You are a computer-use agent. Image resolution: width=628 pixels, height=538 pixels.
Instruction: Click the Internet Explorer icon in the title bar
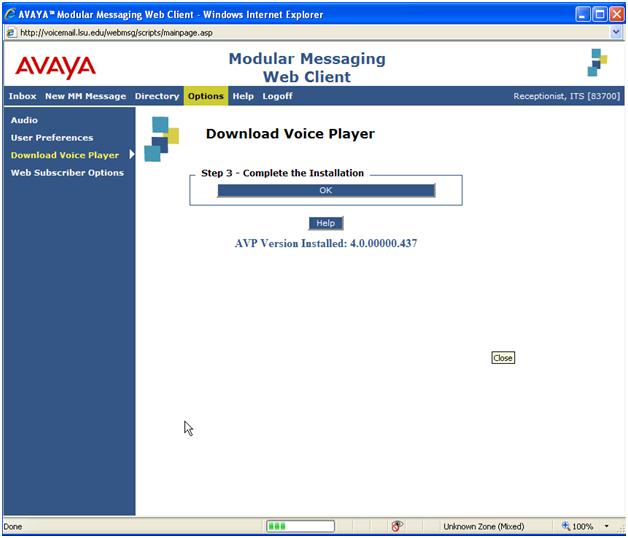click(x=10, y=14)
